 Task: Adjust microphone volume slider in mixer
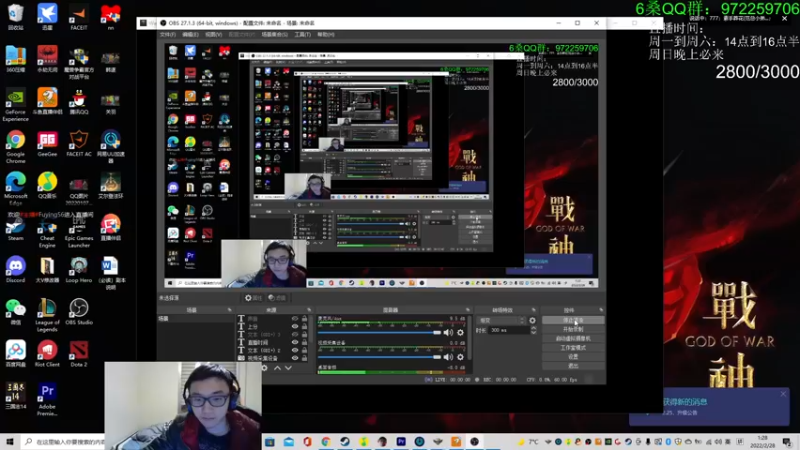click(x=379, y=333)
